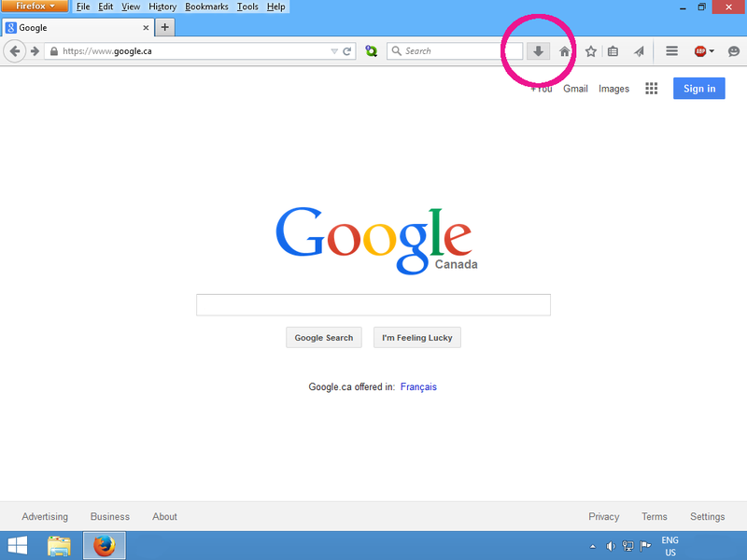Viewport: 747px width, 560px height.
Task: Open the hamburger menu button
Action: click(x=671, y=51)
